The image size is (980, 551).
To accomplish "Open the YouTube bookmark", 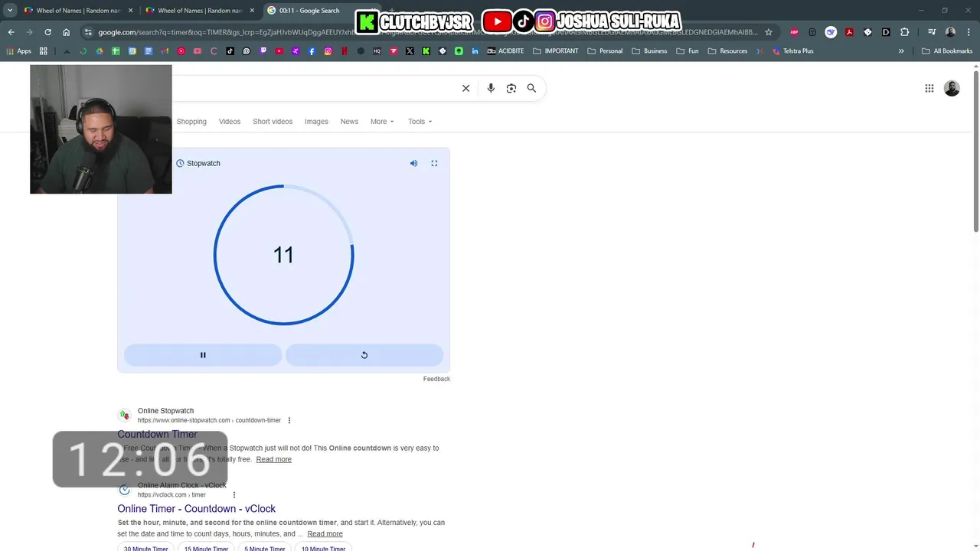I will 279,51.
